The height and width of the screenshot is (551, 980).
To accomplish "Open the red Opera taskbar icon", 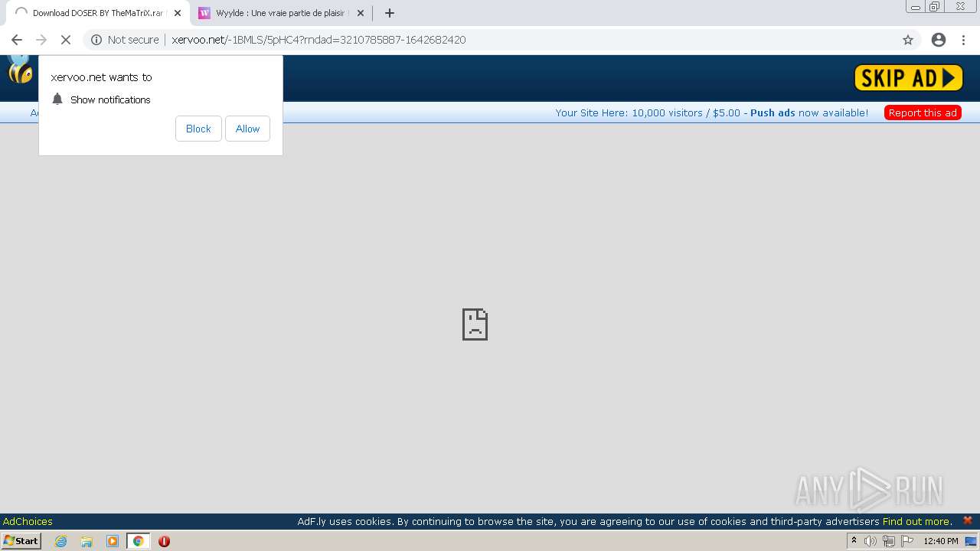I will point(164,541).
